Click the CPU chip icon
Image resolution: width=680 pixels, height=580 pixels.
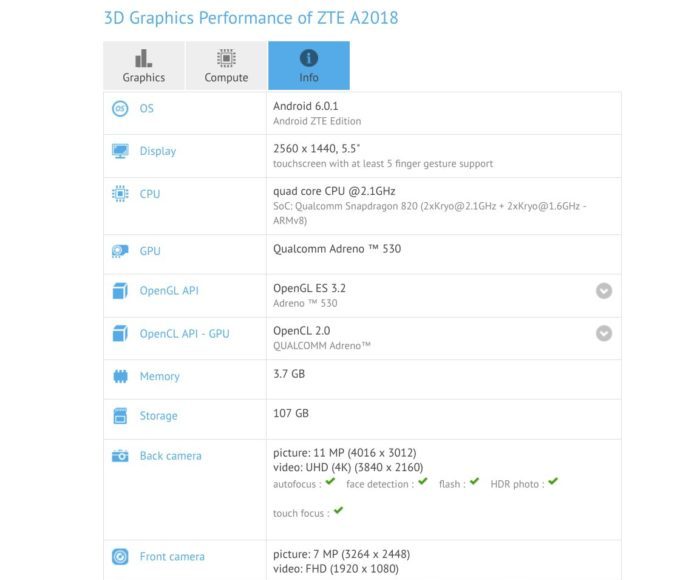(x=120, y=194)
